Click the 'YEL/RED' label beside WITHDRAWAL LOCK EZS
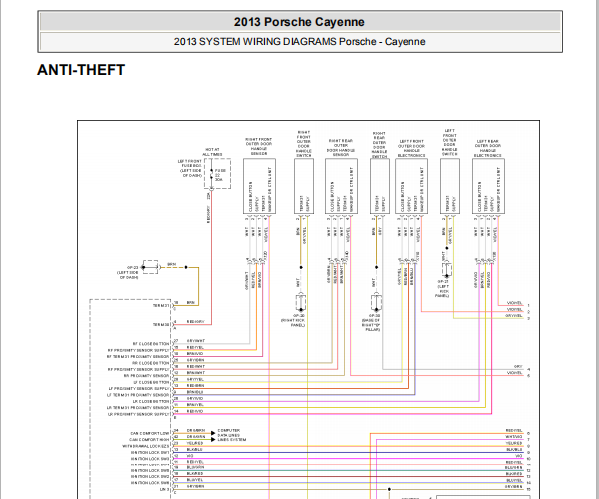This screenshot has width=599, height=499. (x=195, y=443)
